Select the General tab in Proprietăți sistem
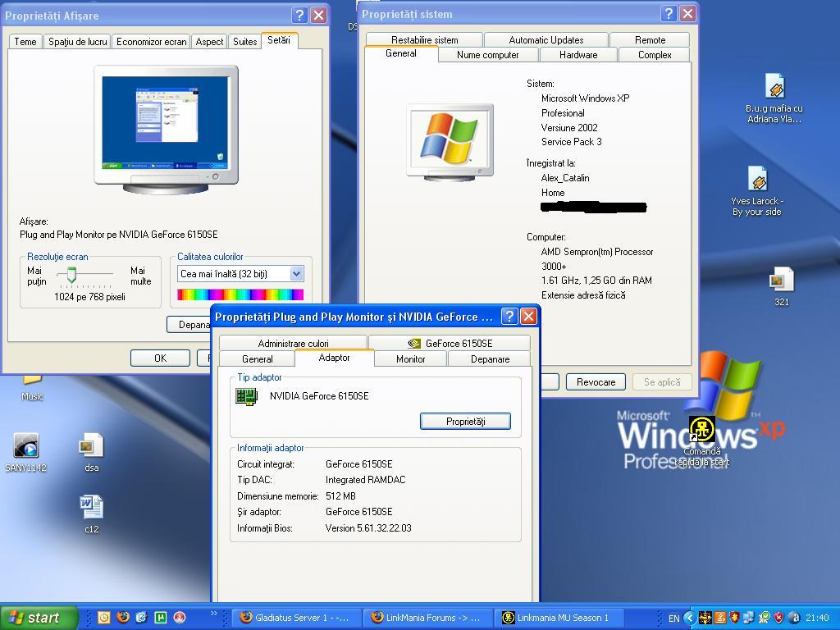Screen dimensions: 840x630 point(401,53)
